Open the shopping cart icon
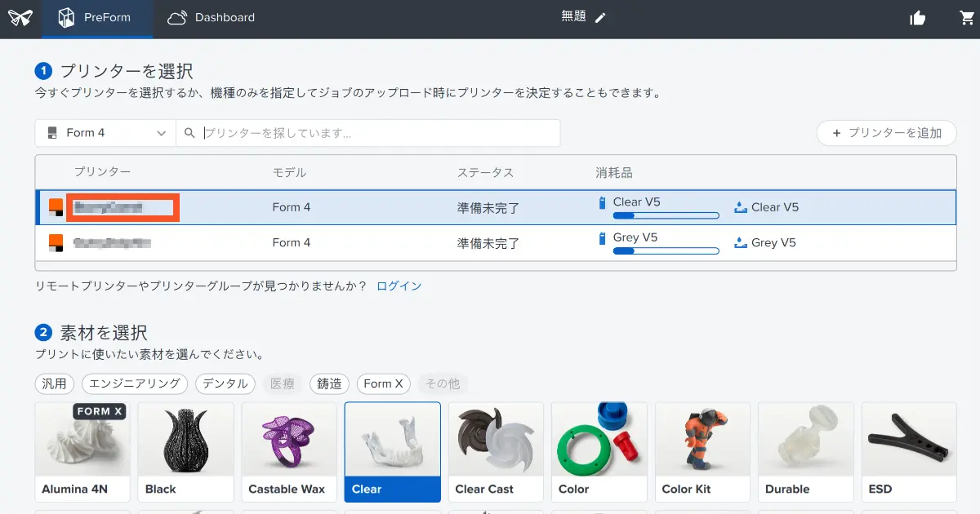The height and width of the screenshot is (514, 980). tap(968, 18)
